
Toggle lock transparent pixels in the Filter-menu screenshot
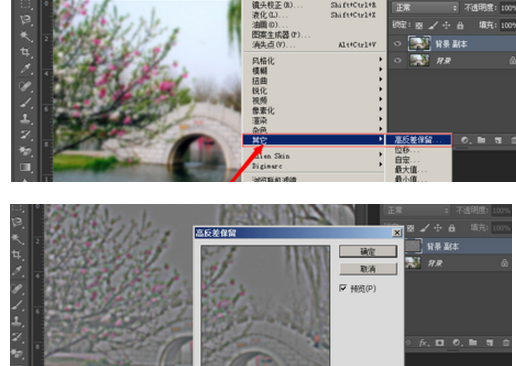[x=419, y=25]
